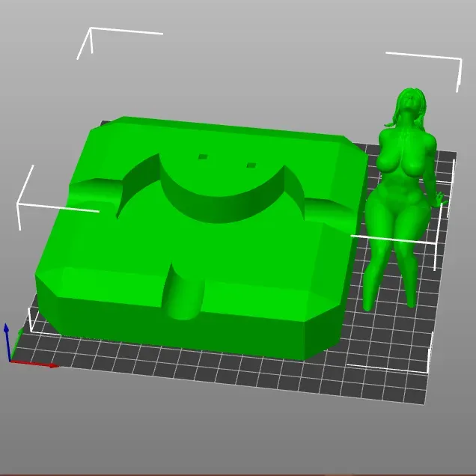
Task: Click the right rectangular notch of the tray
Action: pyautogui.click(x=329, y=210)
